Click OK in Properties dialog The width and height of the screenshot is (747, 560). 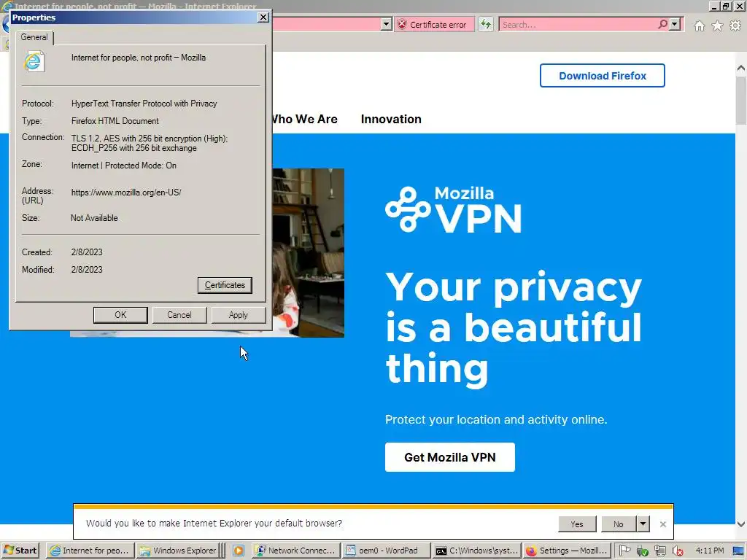pyautogui.click(x=120, y=315)
